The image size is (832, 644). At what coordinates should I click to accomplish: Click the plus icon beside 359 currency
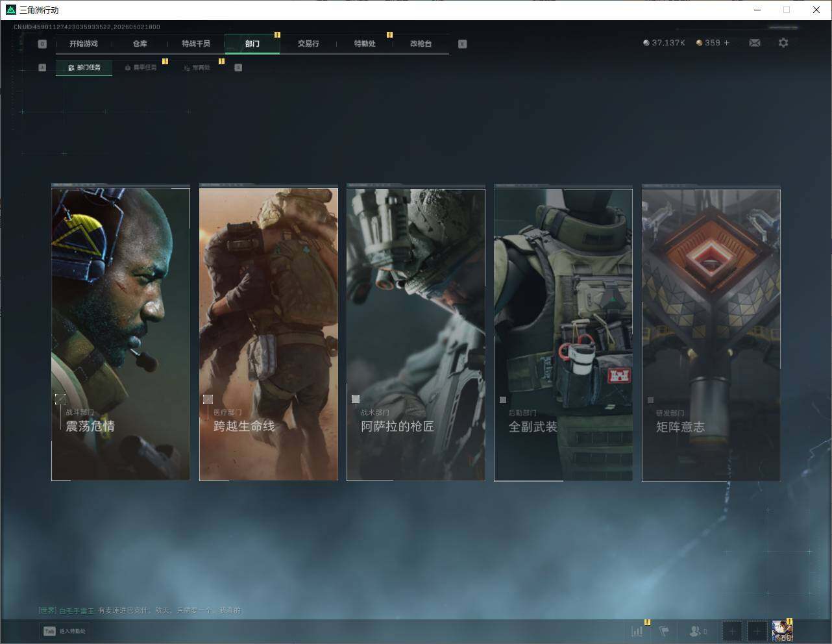point(726,43)
